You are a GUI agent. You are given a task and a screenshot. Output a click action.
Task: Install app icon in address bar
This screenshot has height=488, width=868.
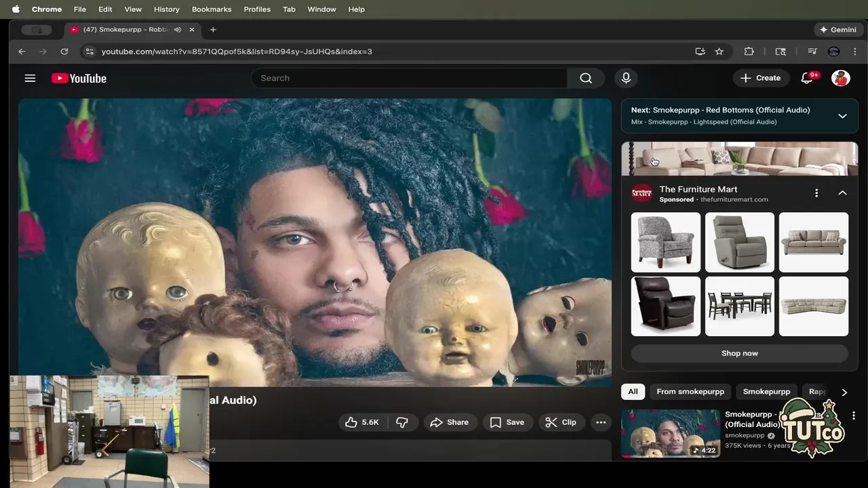700,52
